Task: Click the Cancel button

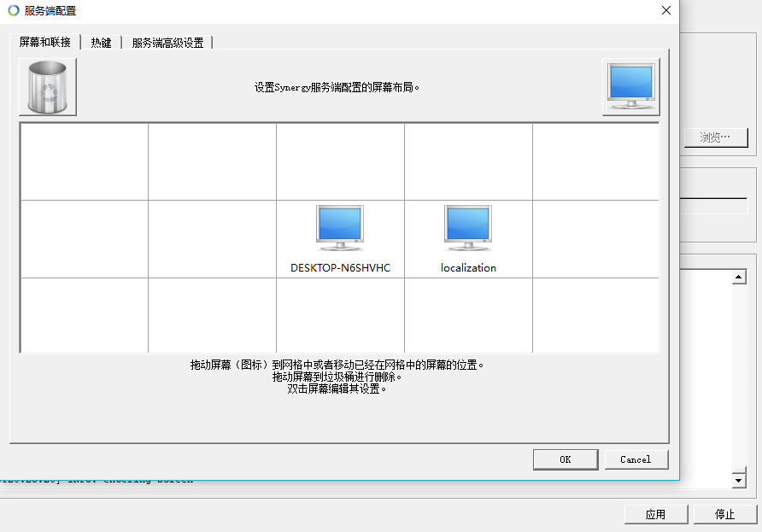Action: [636, 459]
